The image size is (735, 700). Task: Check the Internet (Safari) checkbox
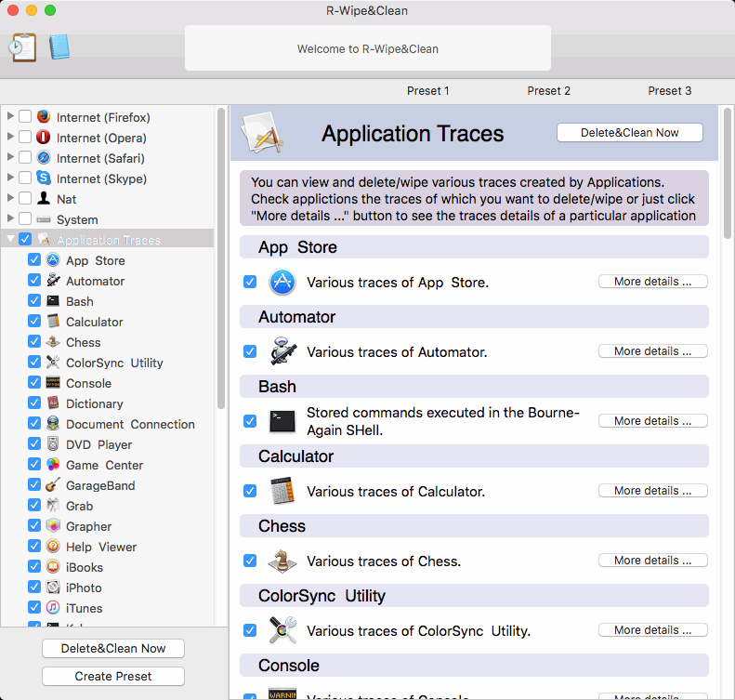point(25,157)
